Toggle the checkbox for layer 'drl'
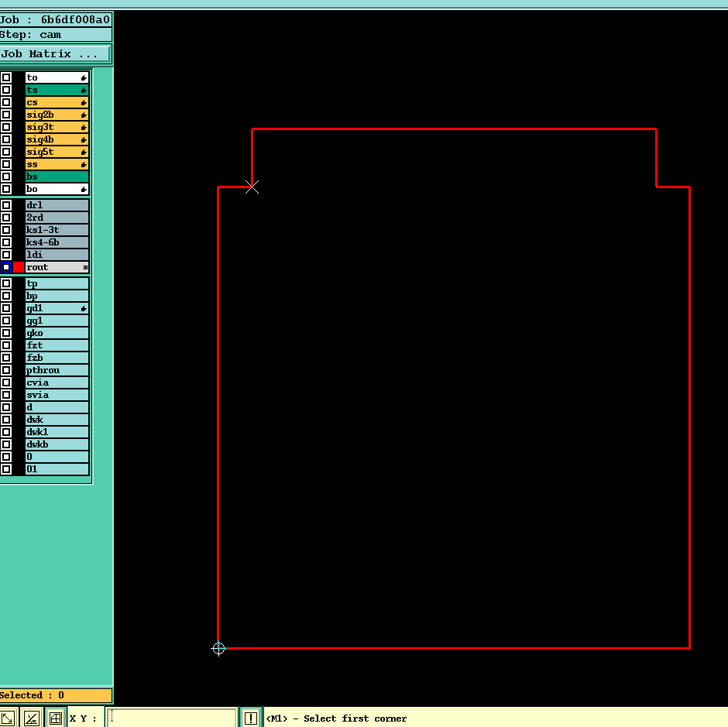Image resolution: width=728 pixels, height=727 pixels. 6,205
